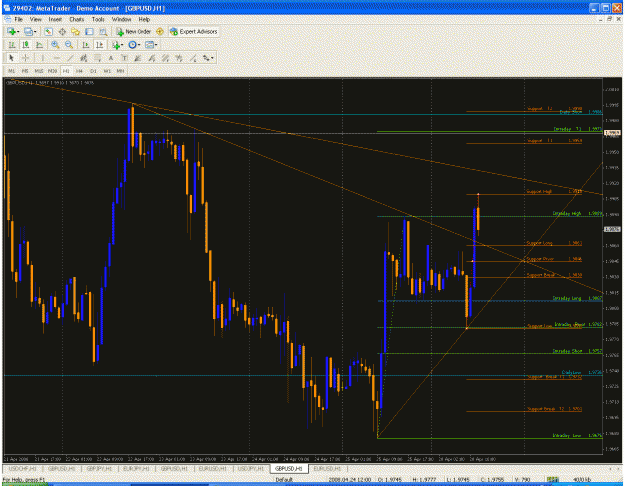Screen dimensions: 625x486
Task: Launch the MetaEditor icon
Action: (x=160, y=31)
